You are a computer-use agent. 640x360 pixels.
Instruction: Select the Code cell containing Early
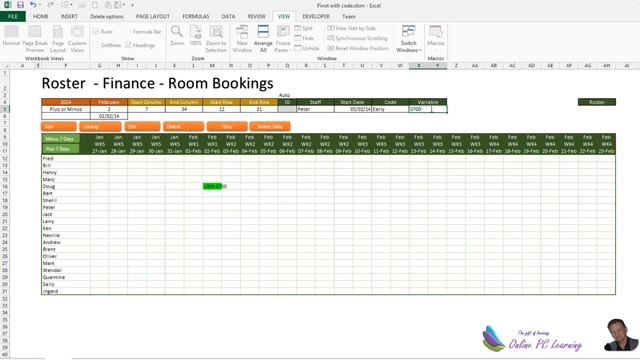point(390,109)
